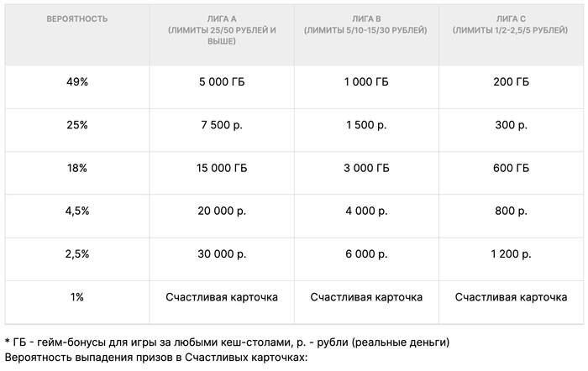Viewport: 588px width, 371px height.
Task: Click Счастливая карточка in Лига A column
Action: click(222, 297)
